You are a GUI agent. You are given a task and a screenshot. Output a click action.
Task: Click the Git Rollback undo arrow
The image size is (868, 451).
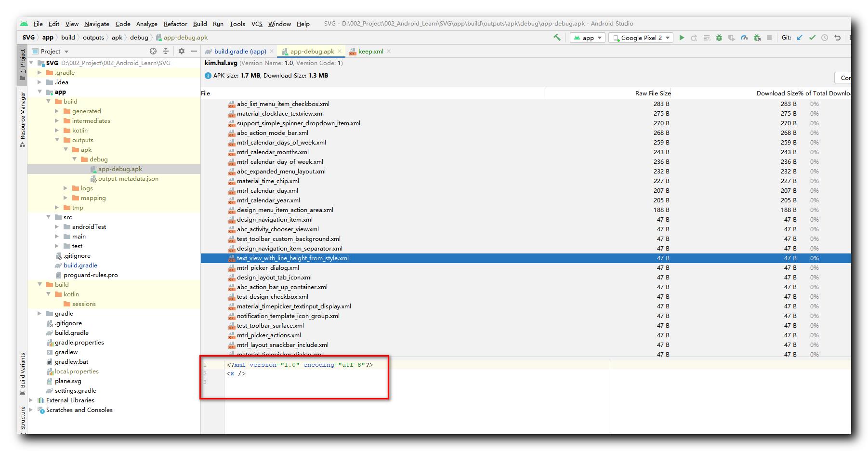click(837, 38)
